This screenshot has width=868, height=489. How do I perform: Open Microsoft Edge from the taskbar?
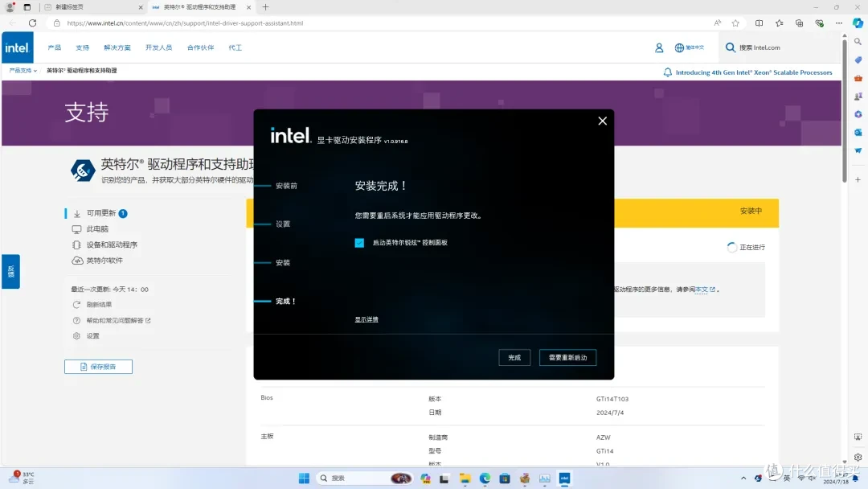(x=485, y=479)
